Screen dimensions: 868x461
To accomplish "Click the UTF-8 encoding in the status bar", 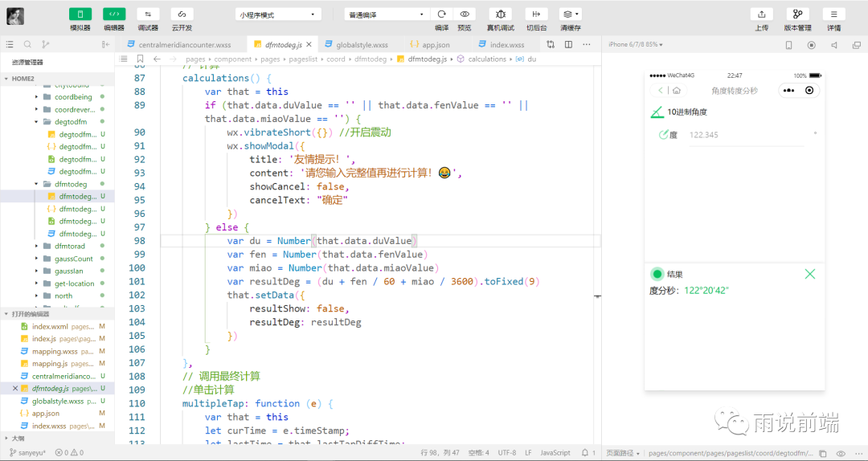I will click(506, 453).
